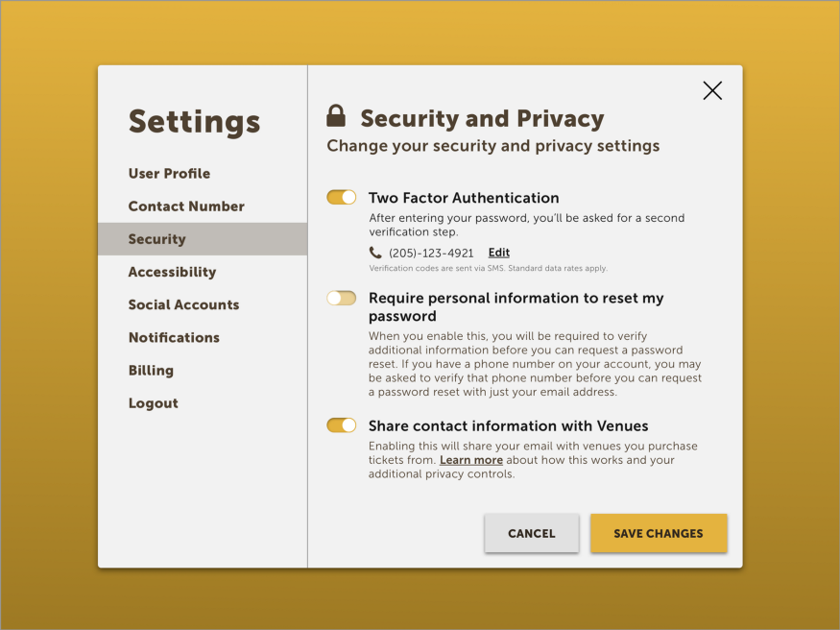Open the User Profile settings section
Screen dimensions: 840x630
click(x=169, y=174)
